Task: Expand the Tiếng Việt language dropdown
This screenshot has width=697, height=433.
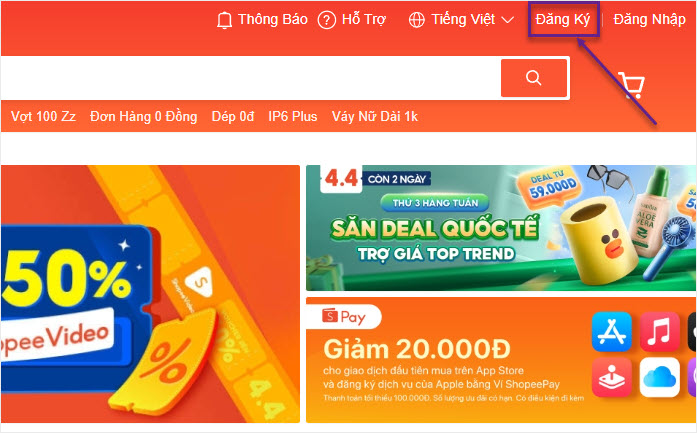Action: coord(461,20)
